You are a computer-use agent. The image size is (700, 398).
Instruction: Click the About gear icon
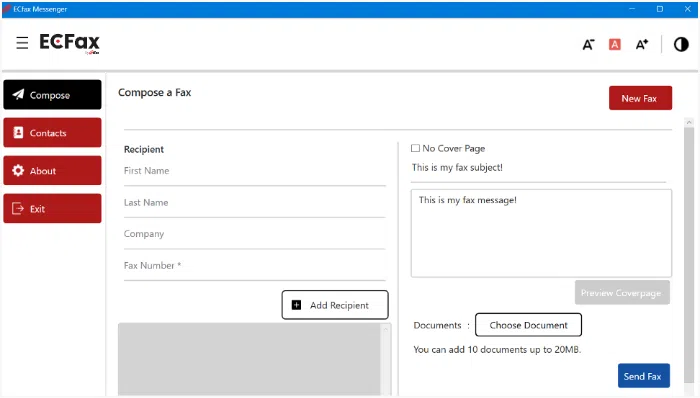click(x=18, y=170)
